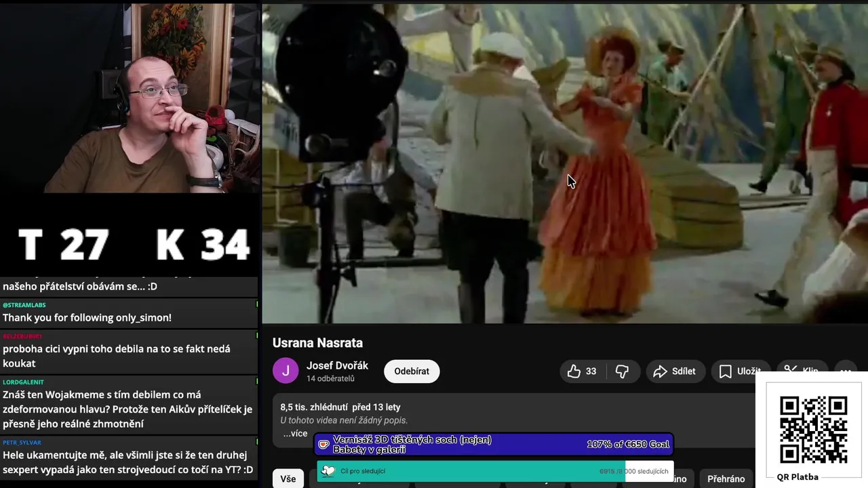Click the coffee cup icon in the goal banner
Image resolution: width=868 pixels, height=488 pixels.
[x=324, y=445]
